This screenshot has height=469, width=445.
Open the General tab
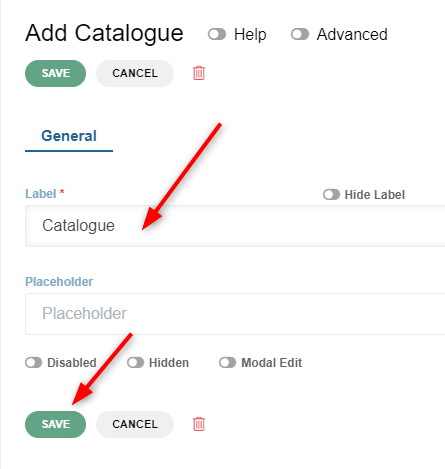coord(69,136)
